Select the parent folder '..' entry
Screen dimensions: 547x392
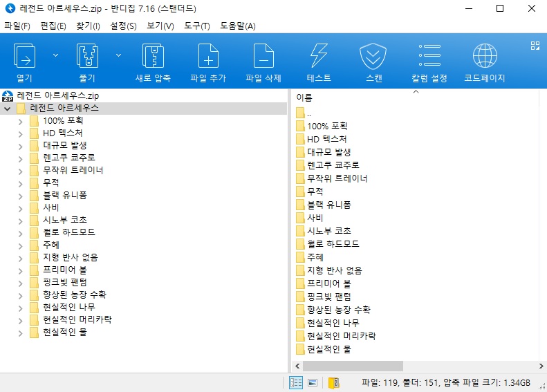[304, 113]
